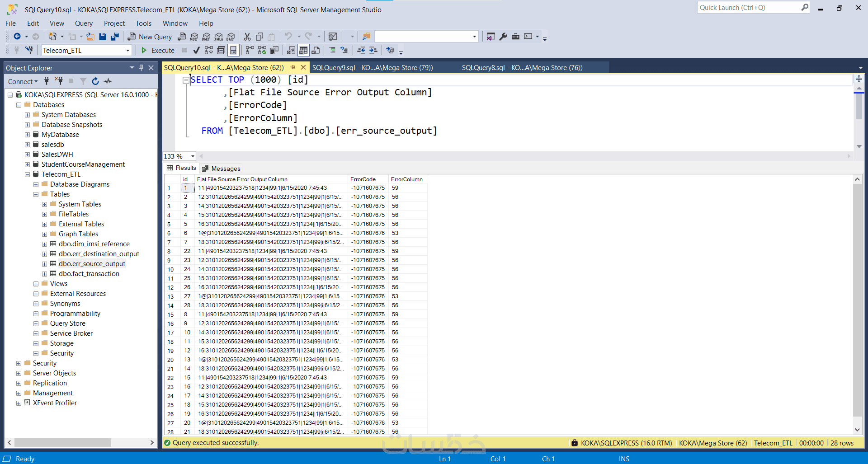
Task: Uncomment the selected lines icon
Action: [344, 50]
